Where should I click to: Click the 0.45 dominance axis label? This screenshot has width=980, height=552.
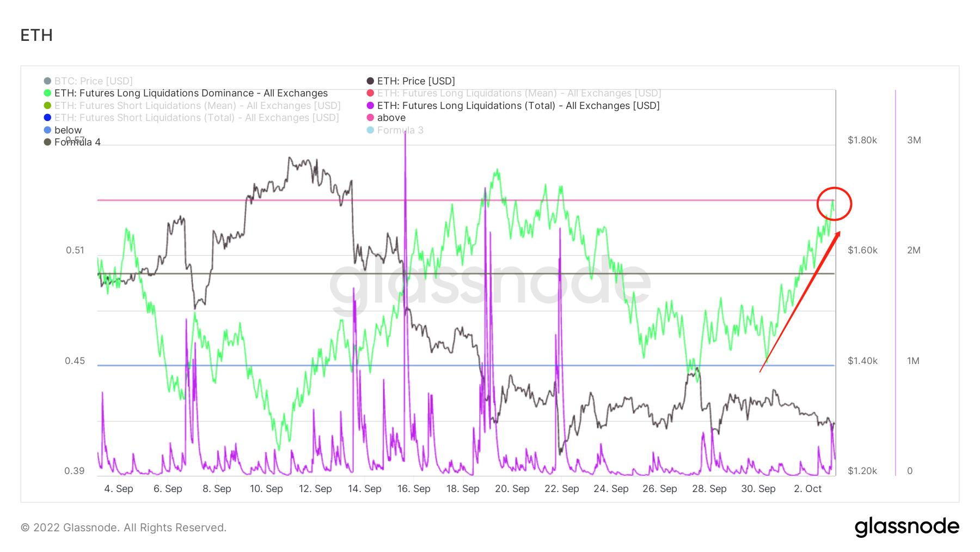[x=75, y=361]
